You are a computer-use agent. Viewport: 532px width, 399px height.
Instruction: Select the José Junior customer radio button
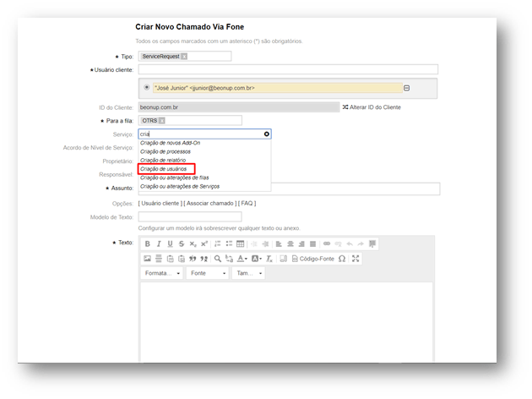[x=147, y=87]
